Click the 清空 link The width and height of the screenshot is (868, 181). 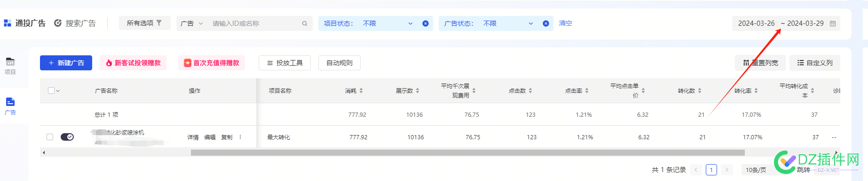(x=566, y=23)
